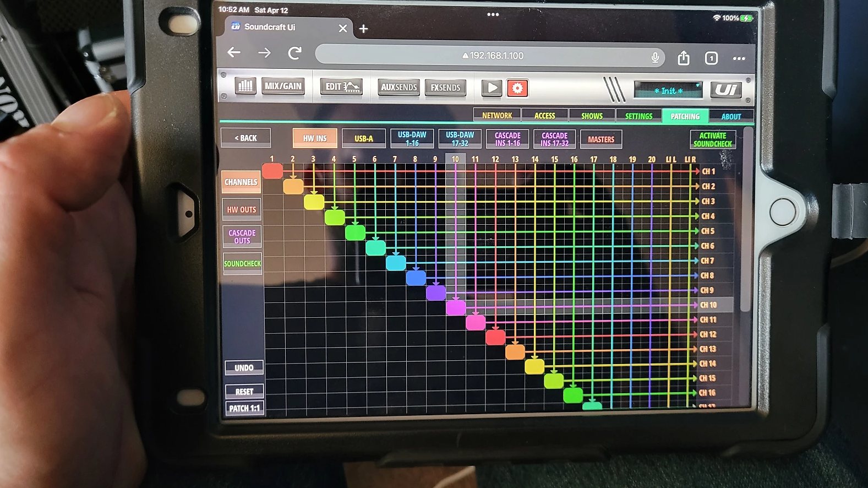Click the PATCH 1:1 button
The width and height of the screenshot is (868, 488).
244,408
